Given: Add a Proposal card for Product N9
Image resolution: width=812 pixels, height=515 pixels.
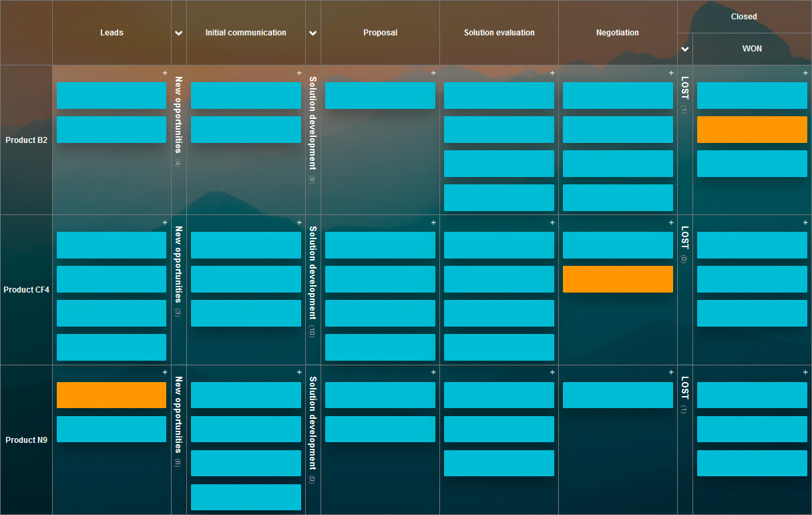Looking at the screenshot, I should [433, 372].
